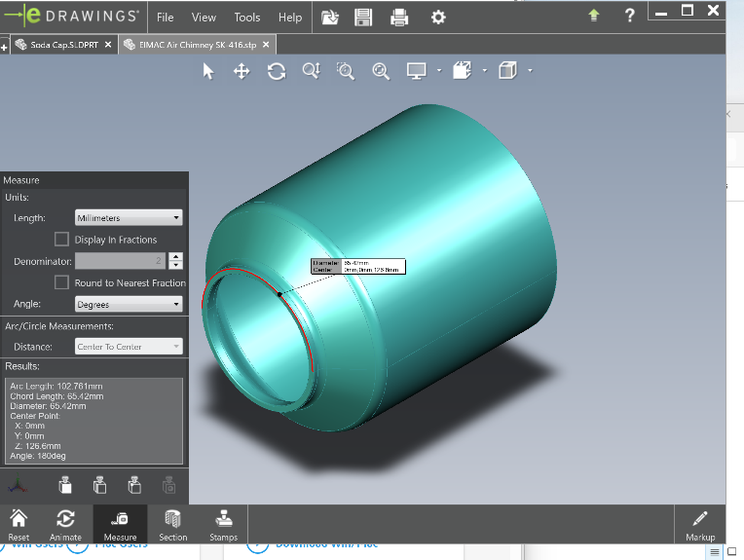Open the File menu
The height and width of the screenshot is (560, 744).
tap(166, 18)
